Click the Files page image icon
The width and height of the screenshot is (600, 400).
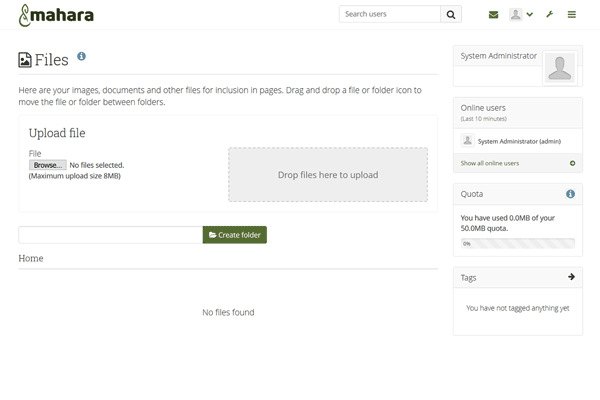pos(25,60)
